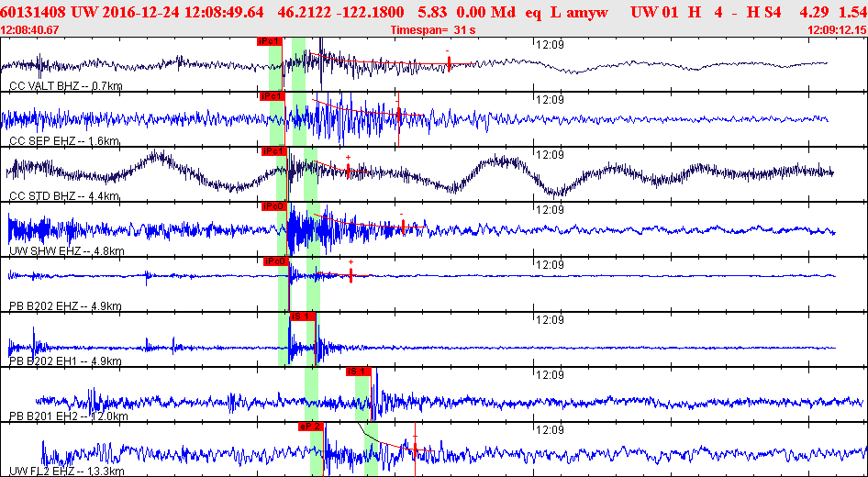Click the 12:09 minute tick on B201 EH2 trace
Image resolution: width=868 pixels, height=477 pixels.
click(551, 374)
